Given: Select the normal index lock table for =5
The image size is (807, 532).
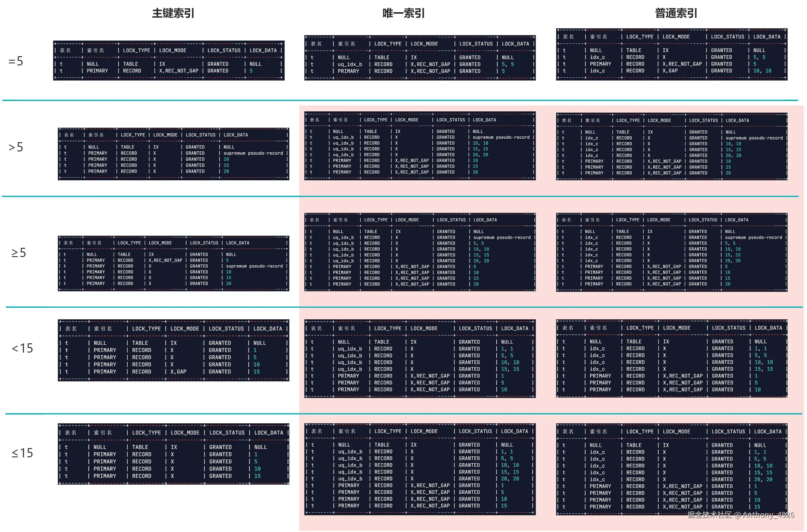Looking at the screenshot, I should (671, 54).
